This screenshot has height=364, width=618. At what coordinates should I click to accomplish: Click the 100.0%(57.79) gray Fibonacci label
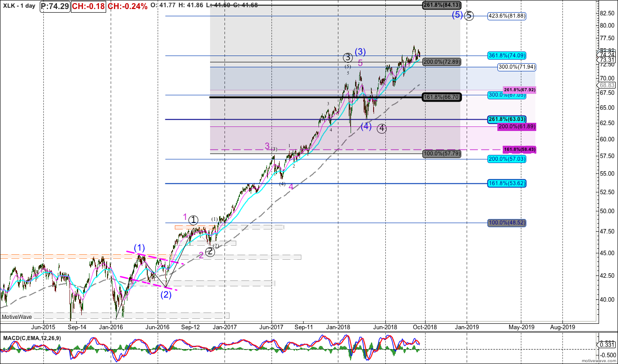point(442,154)
